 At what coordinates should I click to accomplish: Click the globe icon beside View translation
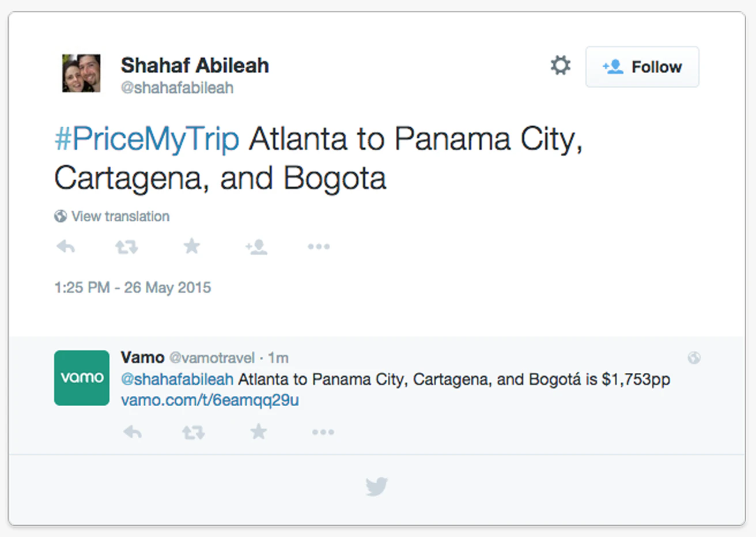point(61,217)
